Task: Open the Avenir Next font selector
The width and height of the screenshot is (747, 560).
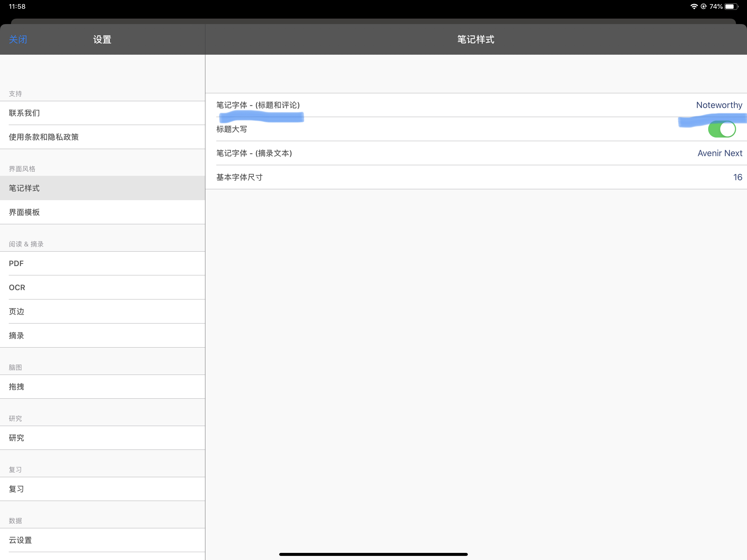Action: tap(720, 153)
